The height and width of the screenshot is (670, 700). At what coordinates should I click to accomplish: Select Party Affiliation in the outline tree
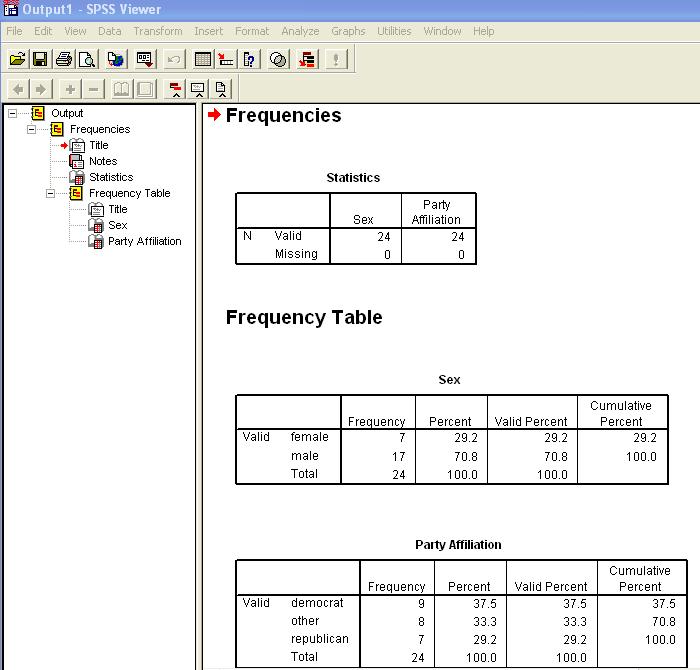(145, 241)
